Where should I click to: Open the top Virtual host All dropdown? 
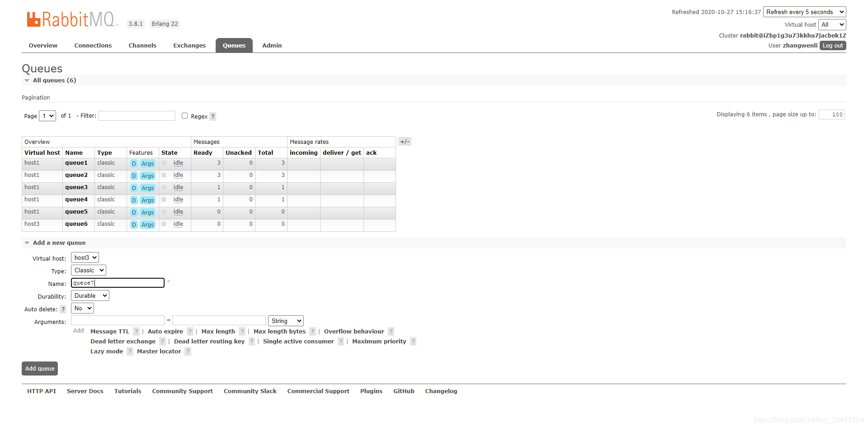(x=832, y=24)
